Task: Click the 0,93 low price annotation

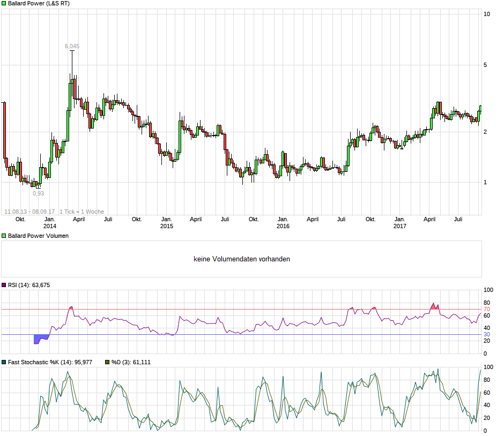Action: (x=38, y=193)
